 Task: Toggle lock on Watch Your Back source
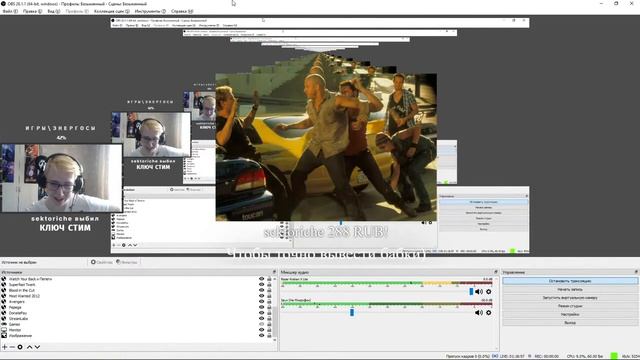coord(269,279)
